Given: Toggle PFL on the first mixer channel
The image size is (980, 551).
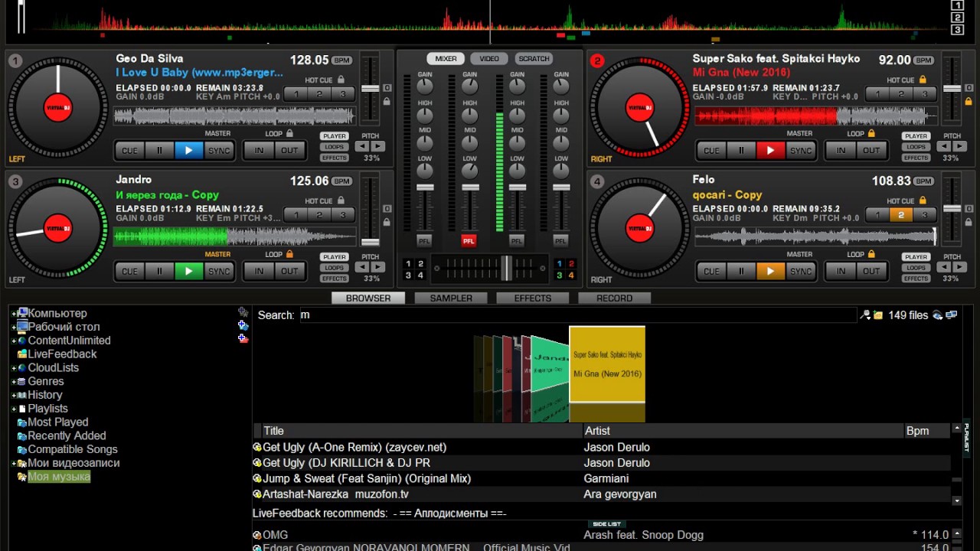Looking at the screenshot, I should click(x=424, y=240).
